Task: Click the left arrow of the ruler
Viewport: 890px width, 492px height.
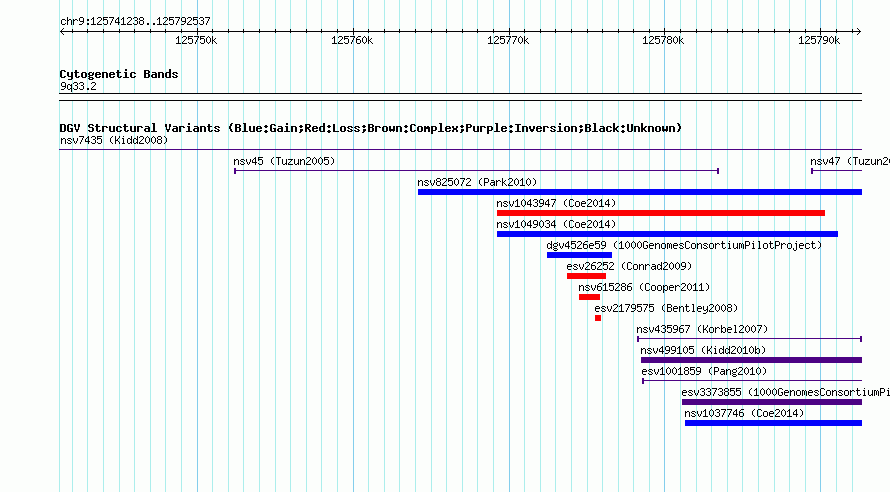Action: click(x=62, y=31)
